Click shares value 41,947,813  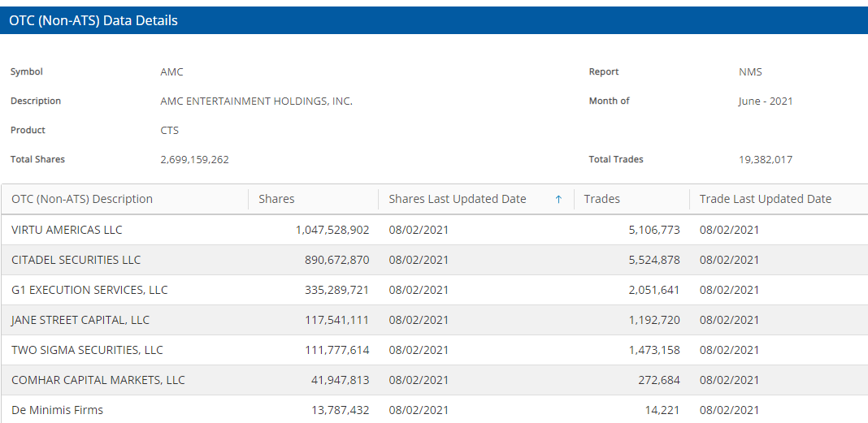341,380
